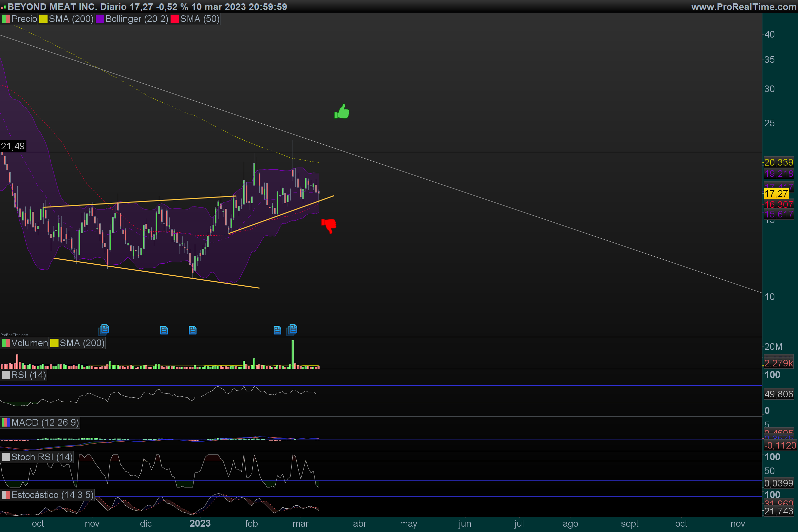
Task: Click the 21,49 horizontal line price label
Action: pyautogui.click(x=13, y=146)
